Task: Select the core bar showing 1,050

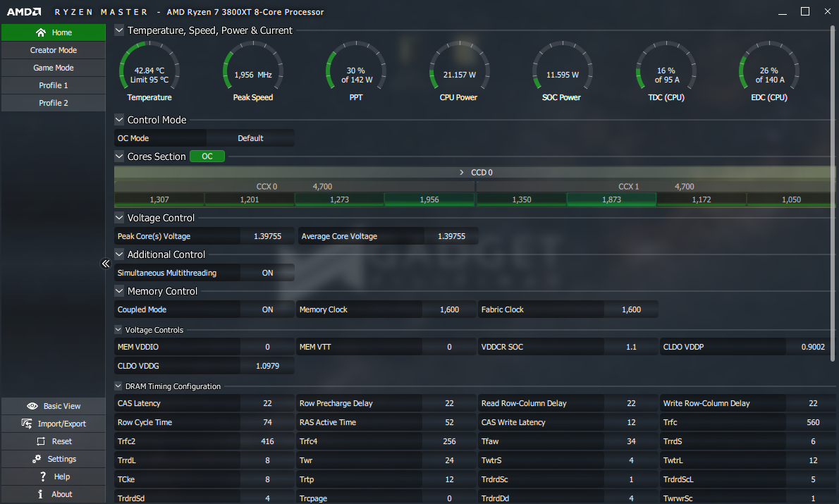Action: coord(791,199)
